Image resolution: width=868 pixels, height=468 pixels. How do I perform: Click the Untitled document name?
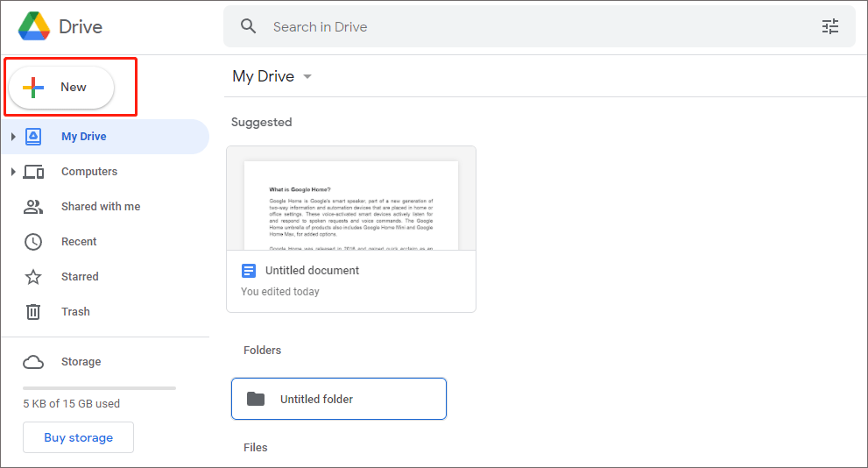coord(312,270)
